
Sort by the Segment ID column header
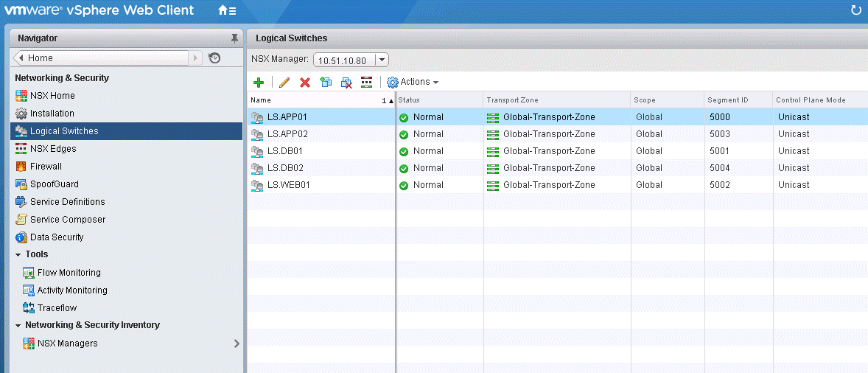[x=728, y=100]
